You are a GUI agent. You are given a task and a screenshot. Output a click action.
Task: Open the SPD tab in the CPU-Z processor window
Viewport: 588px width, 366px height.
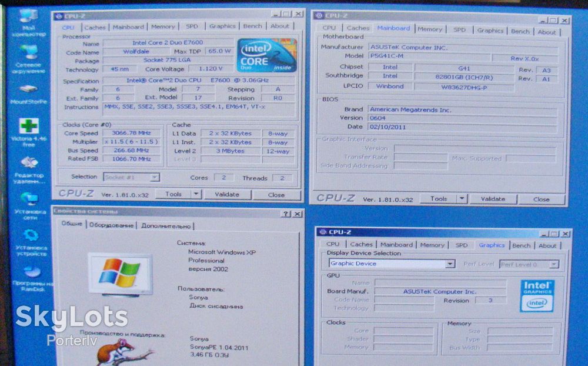[192, 26]
